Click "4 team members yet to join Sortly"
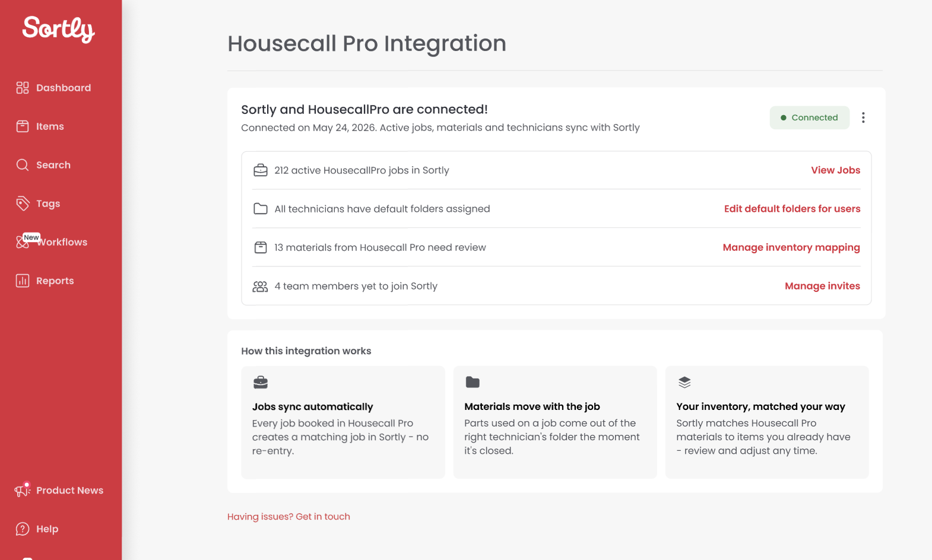The height and width of the screenshot is (560, 932). tap(356, 286)
